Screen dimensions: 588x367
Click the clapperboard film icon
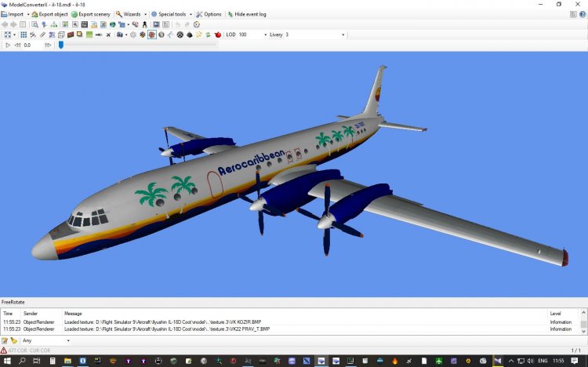(85, 24)
